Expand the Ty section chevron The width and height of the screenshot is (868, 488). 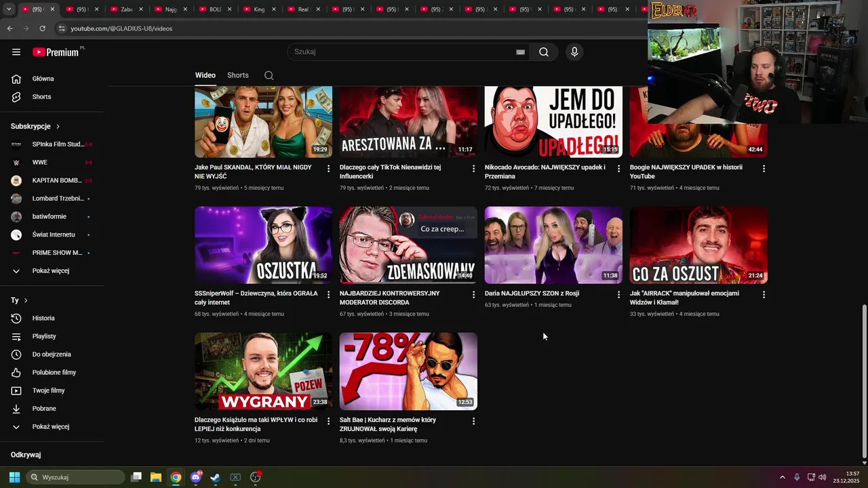pyautogui.click(x=26, y=300)
